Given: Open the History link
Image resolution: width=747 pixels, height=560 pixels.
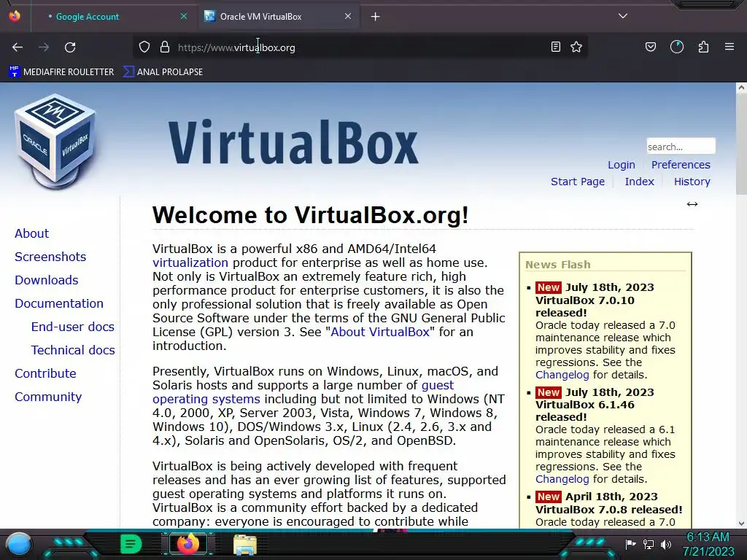Looking at the screenshot, I should pyautogui.click(x=692, y=182).
